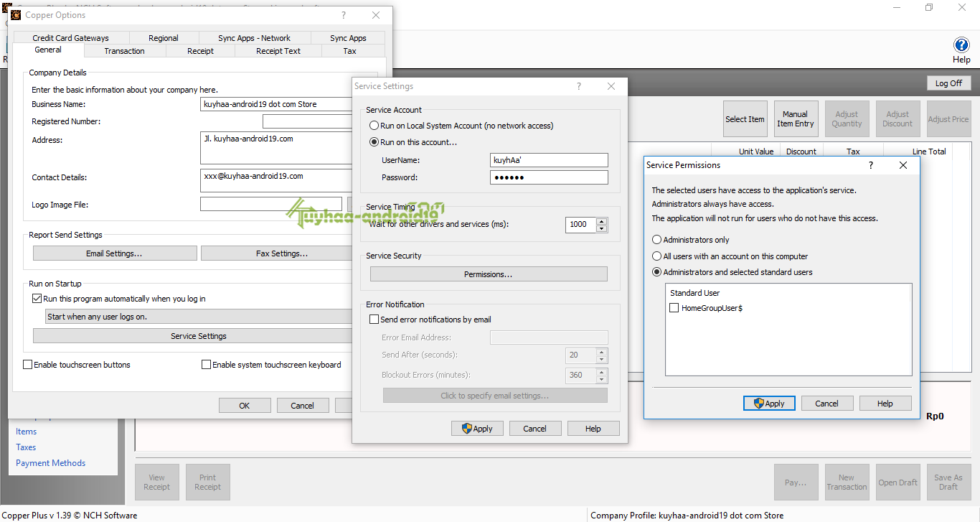This screenshot has height=522, width=980.
Task: Tick the HomeGroupUser$ checkbox
Action: click(674, 307)
